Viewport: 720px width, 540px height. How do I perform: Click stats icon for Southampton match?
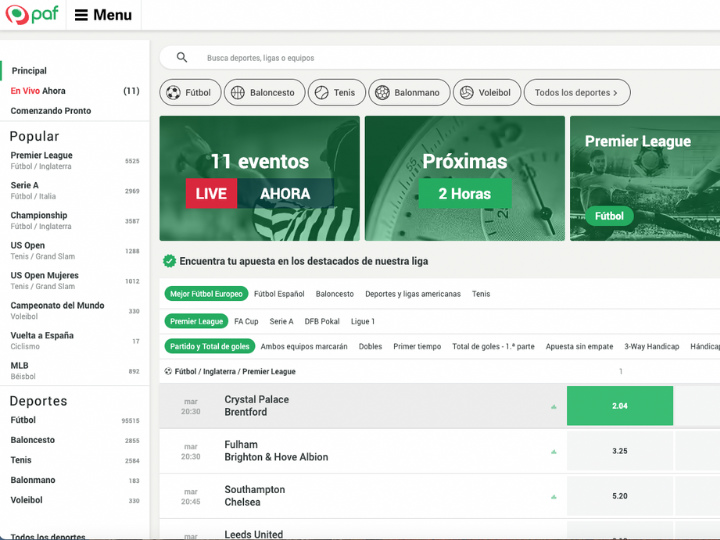pos(554,497)
